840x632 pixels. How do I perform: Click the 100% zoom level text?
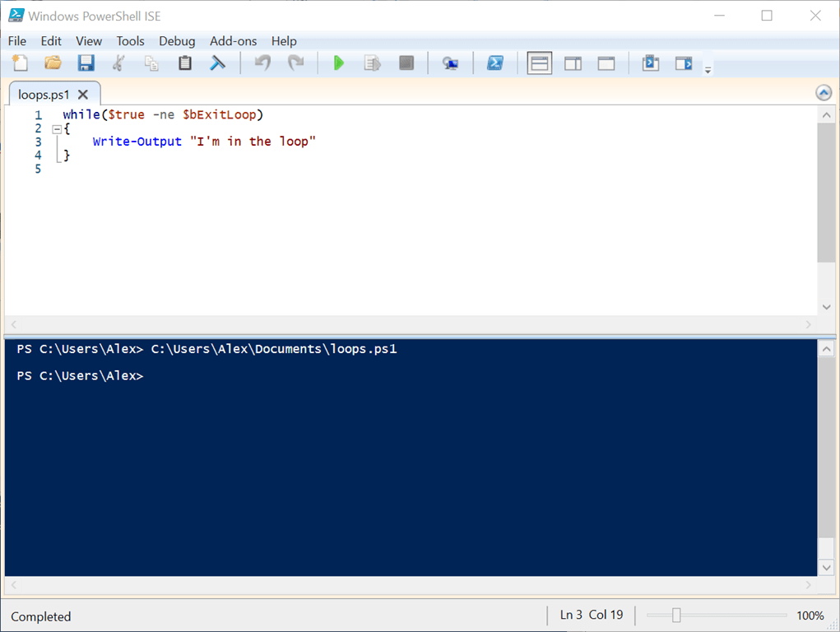click(810, 616)
